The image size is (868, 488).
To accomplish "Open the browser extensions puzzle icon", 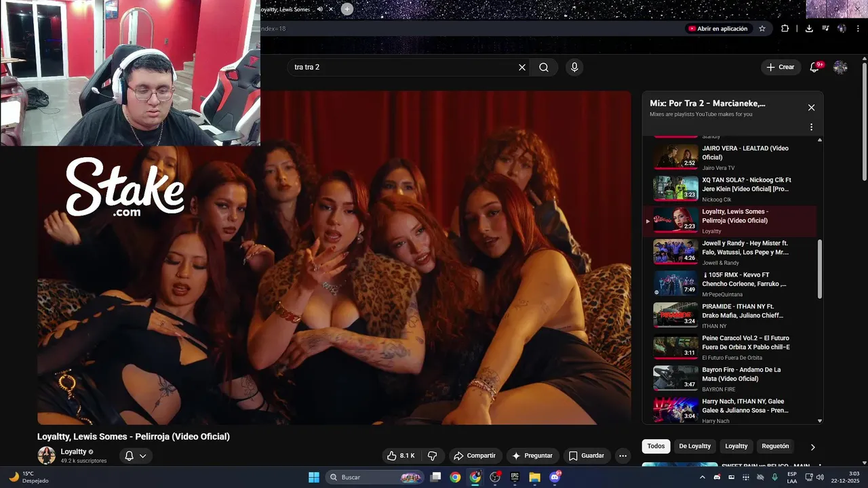I will click(785, 28).
